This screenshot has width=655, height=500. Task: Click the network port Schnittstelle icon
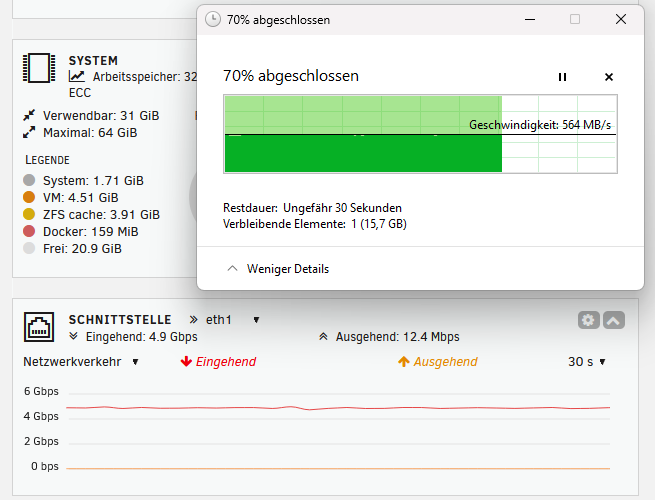click(39, 327)
